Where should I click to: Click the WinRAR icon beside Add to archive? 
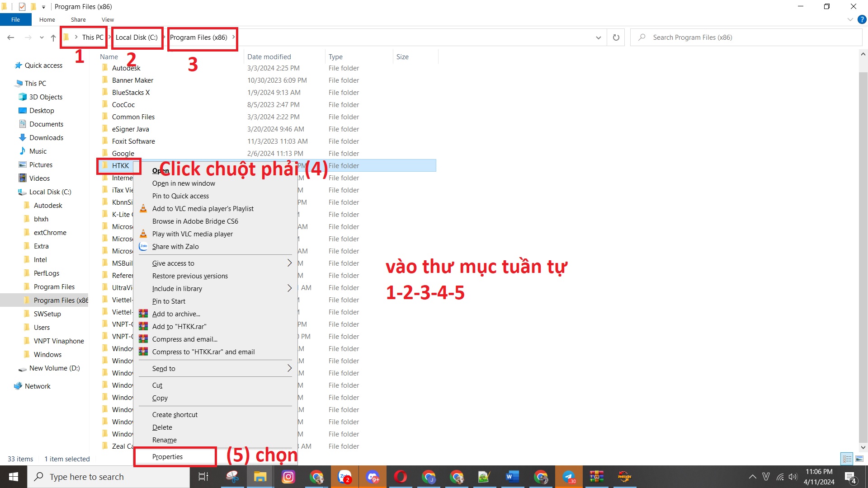(143, 313)
